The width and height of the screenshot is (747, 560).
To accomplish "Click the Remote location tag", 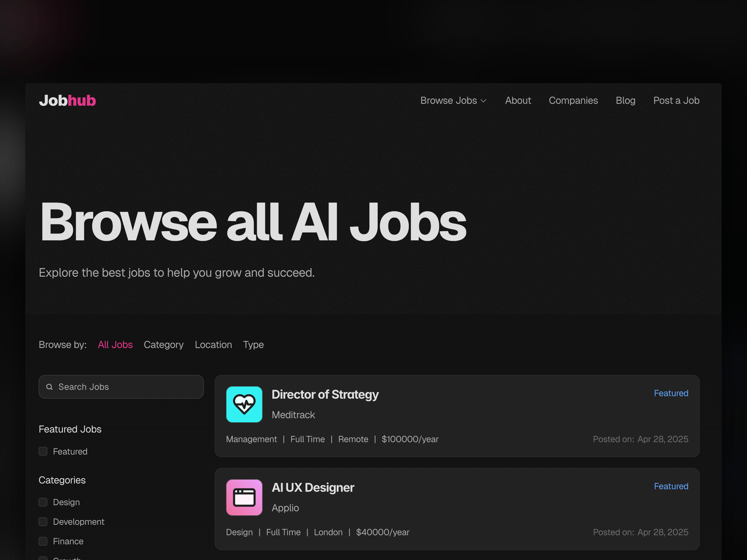I will pos(353,439).
